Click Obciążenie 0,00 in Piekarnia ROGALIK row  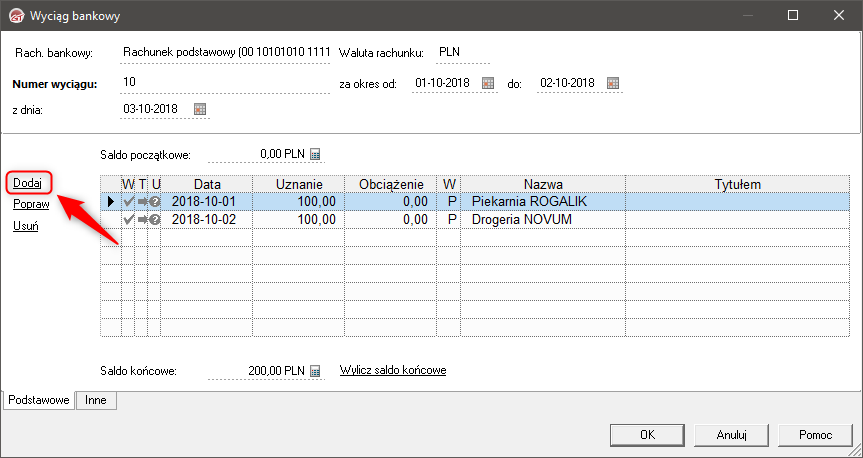point(390,201)
